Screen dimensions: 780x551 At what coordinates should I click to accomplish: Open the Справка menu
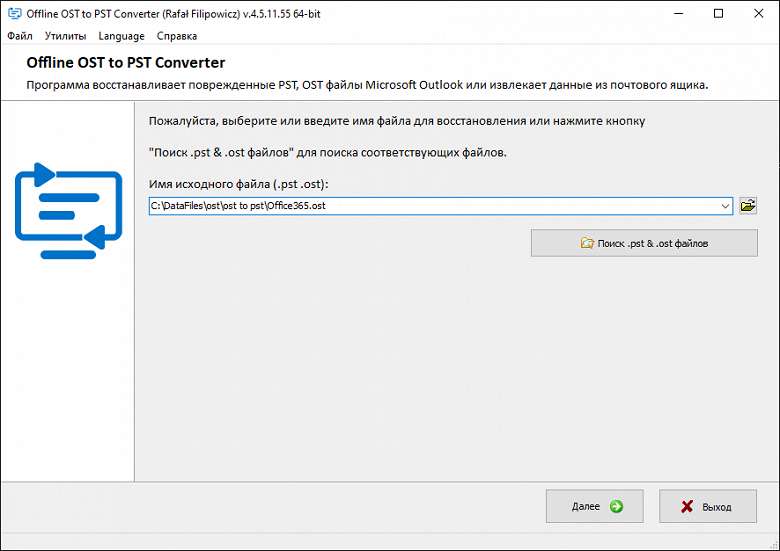[177, 36]
